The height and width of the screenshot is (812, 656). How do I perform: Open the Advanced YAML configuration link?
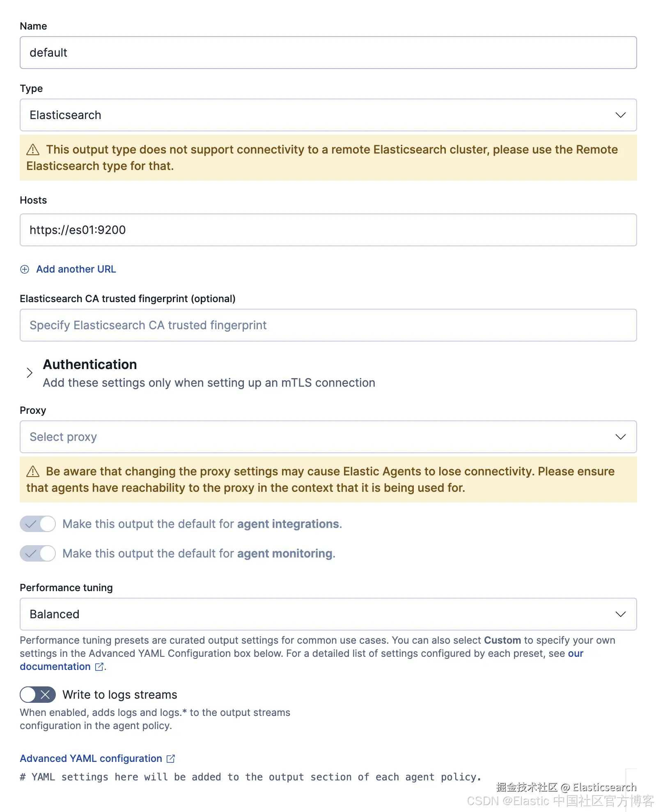[91, 759]
